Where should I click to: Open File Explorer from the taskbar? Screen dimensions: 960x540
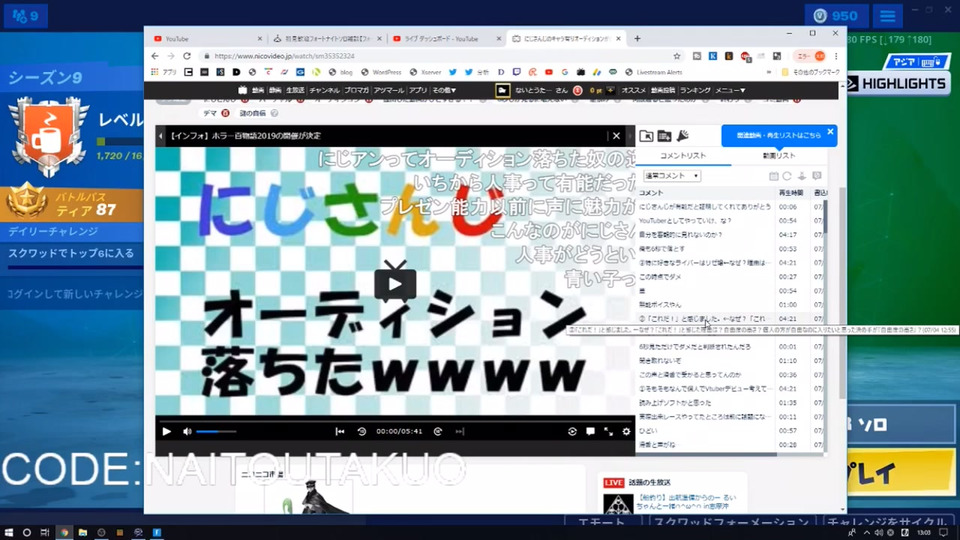point(83,533)
